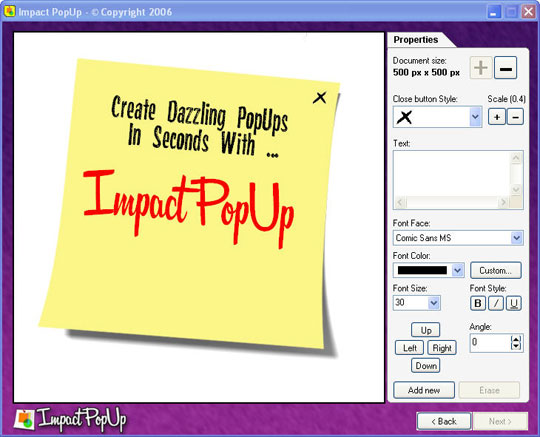Expand the Font Face combo box arrow
Screen dimensions: 540x437
pyautogui.click(x=516, y=238)
